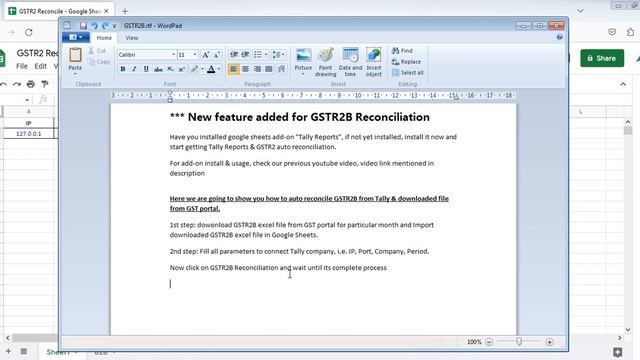Center align the text
640x360 pixels.
(245, 69)
